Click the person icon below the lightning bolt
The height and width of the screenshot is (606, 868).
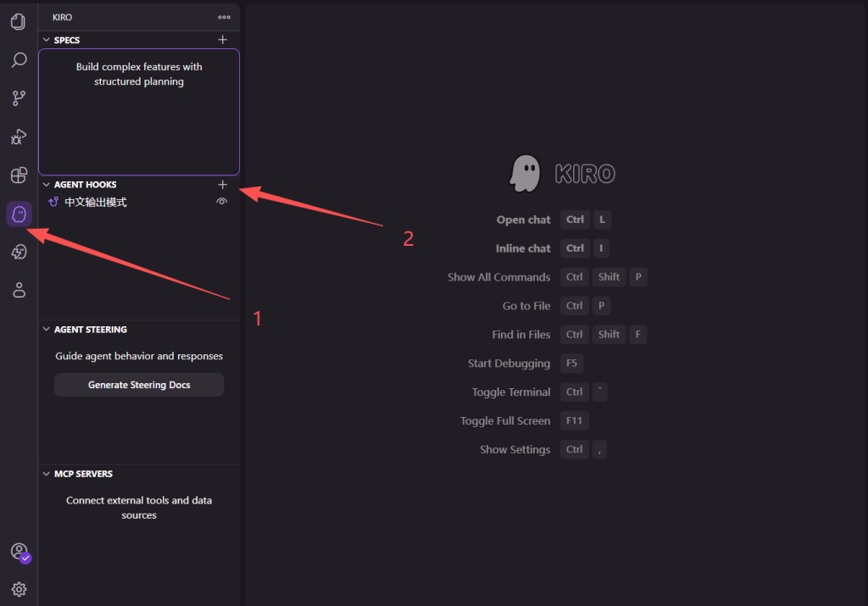(x=19, y=290)
